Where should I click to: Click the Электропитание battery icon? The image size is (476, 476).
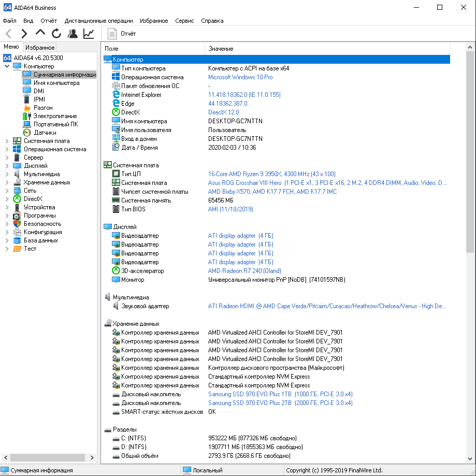coord(27,116)
